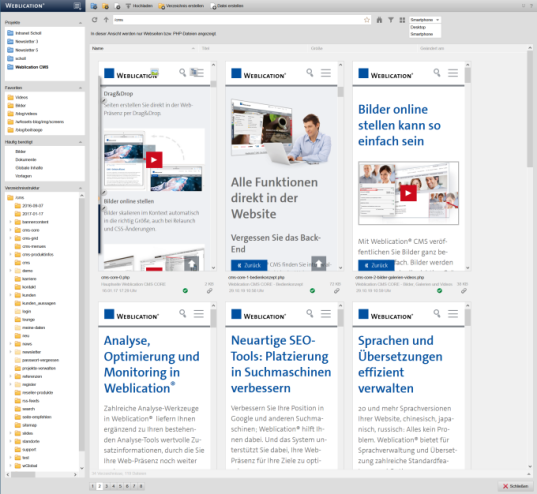Collapse the Verzeichnisstruktur panel
Viewport: 537px width, 494px height.
coord(80,188)
